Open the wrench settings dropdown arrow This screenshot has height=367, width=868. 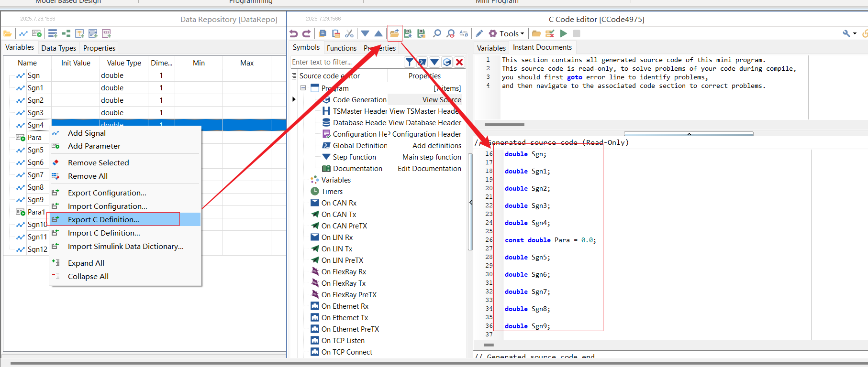pos(855,33)
